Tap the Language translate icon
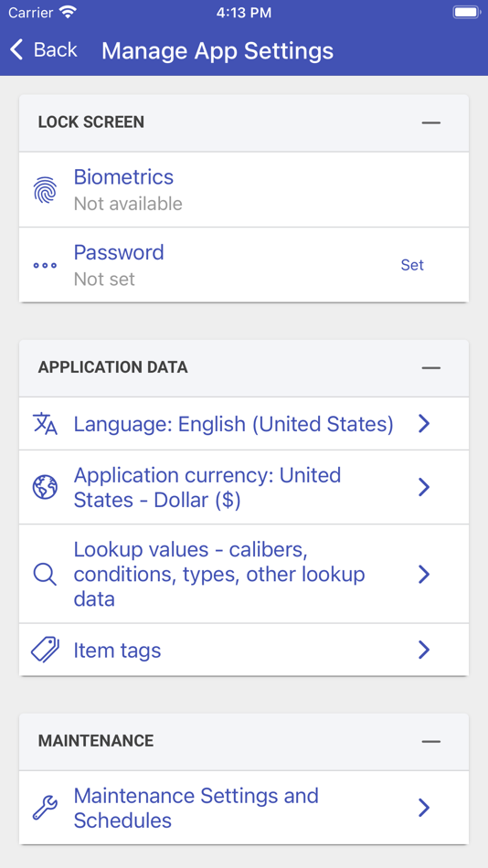488x868 pixels. [45, 423]
